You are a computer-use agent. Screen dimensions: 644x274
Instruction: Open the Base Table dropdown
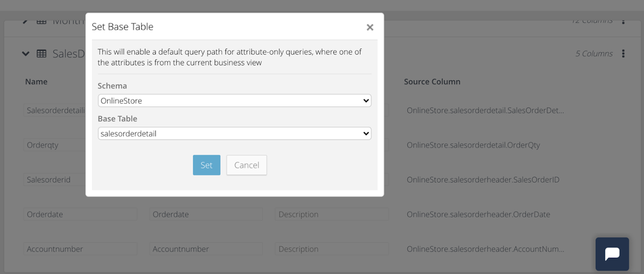click(234, 133)
